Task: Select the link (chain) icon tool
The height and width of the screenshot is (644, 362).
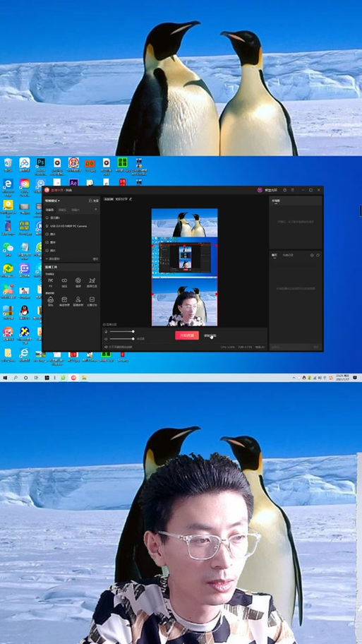Action: tap(64, 281)
